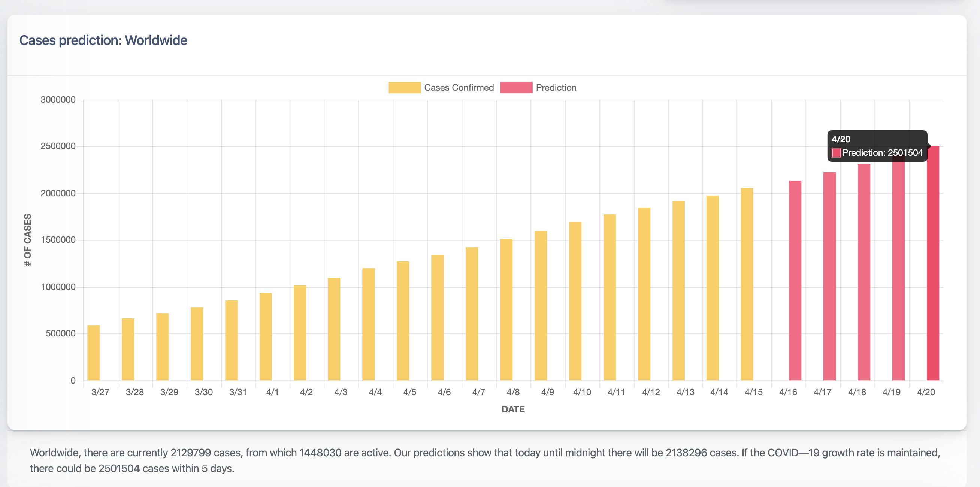Click the 4/13 confirmed cases bar
The image size is (980, 487).
[x=678, y=291]
